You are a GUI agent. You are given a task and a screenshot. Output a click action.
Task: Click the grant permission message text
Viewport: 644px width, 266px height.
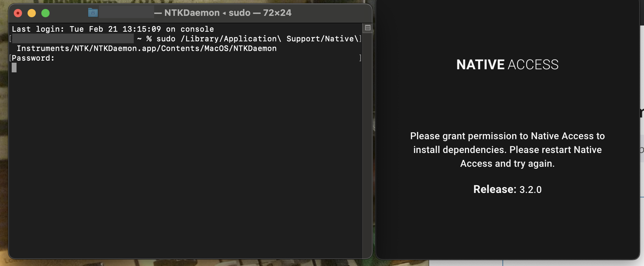tap(507, 150)
